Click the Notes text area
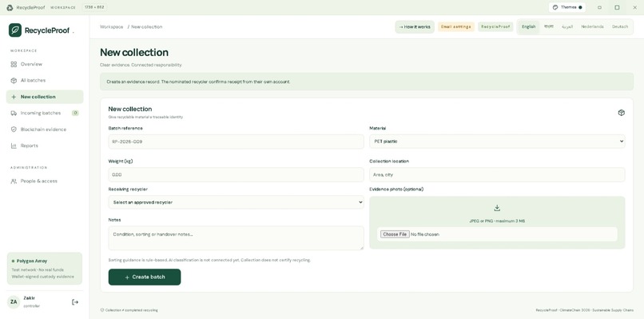Viewport: 644px width, 319px height. click(236, 238)
